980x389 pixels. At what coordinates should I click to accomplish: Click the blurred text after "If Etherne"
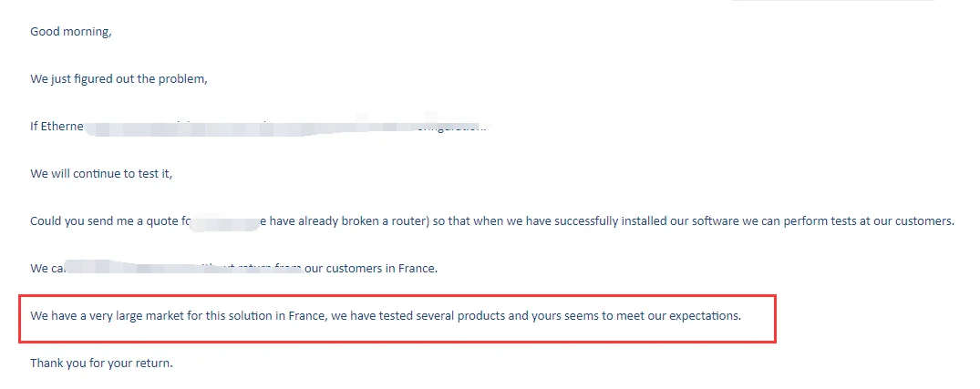(273, 128)
